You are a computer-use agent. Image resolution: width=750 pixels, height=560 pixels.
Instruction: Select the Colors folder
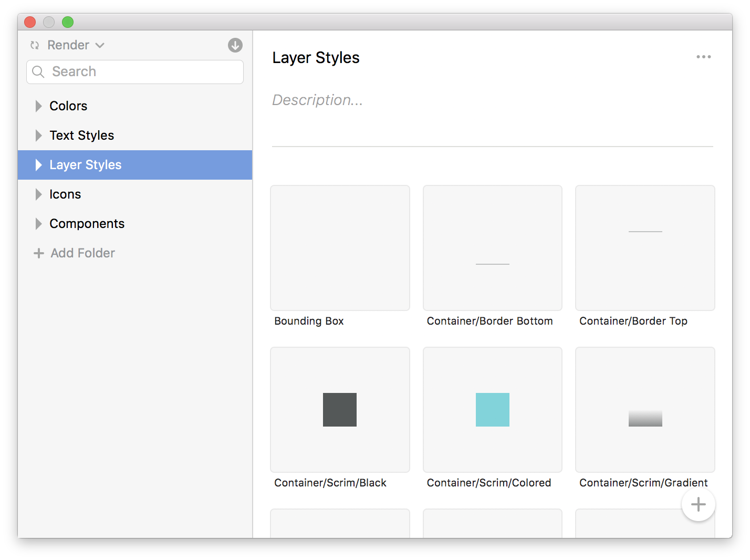coord(135,106)
